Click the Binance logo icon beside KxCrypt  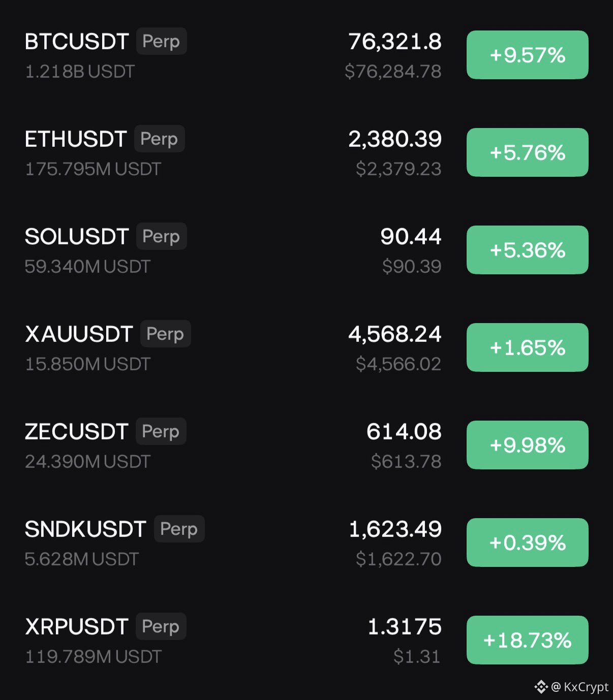[x=541, y=687]
